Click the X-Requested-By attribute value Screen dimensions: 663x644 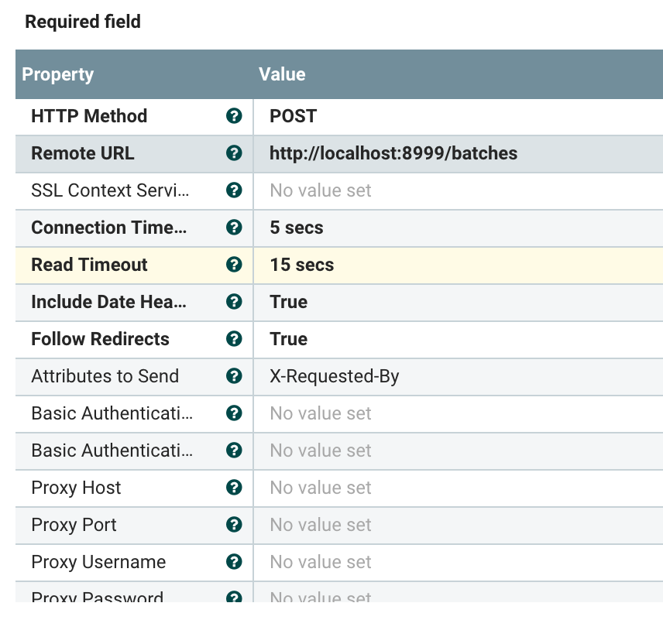335,376
